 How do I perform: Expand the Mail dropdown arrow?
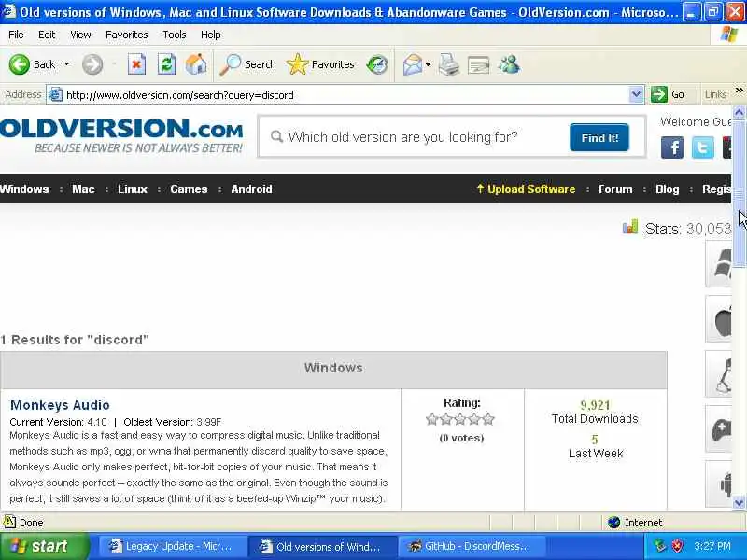[428, 64]
